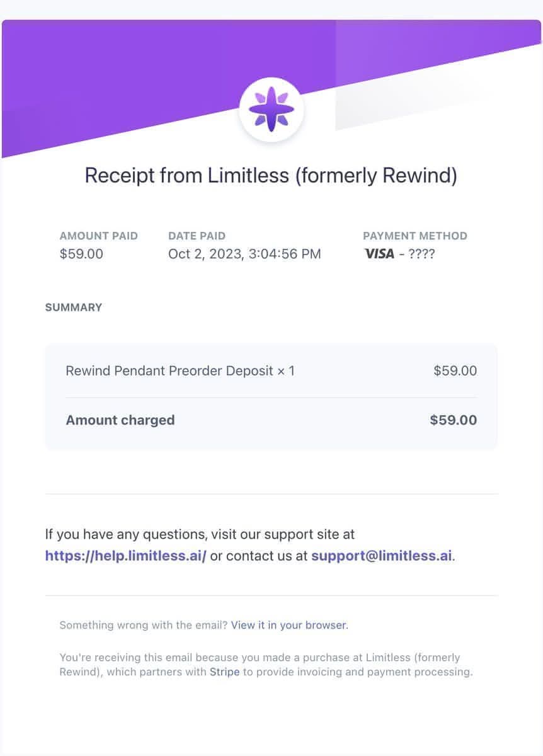Click the 'Receipt from Limitless' title

point(271,175)
